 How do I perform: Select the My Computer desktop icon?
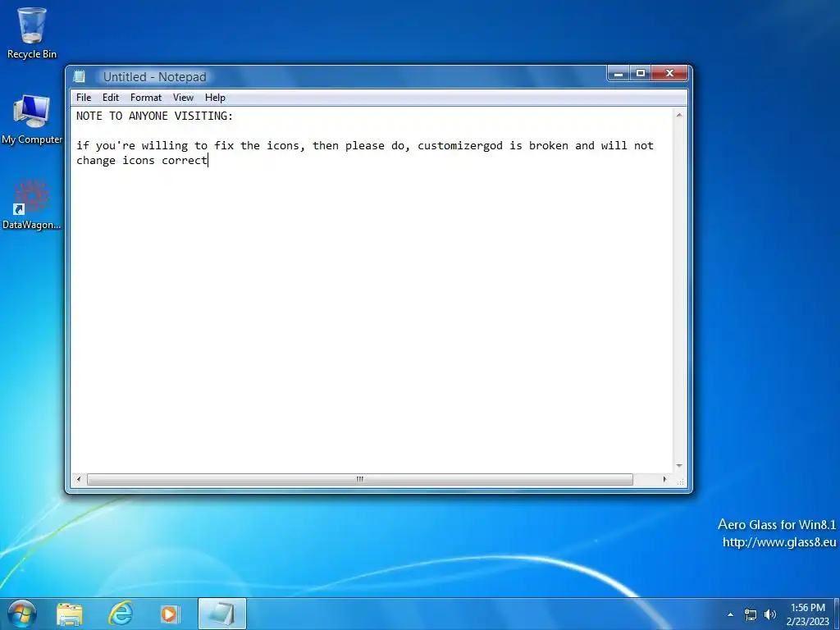click(32, 119)
